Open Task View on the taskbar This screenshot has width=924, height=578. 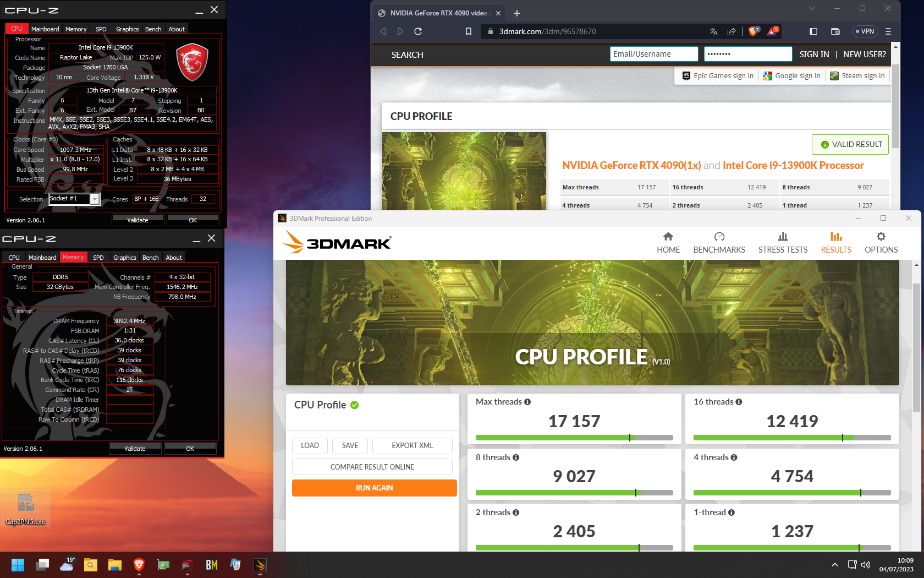pyautogui.click(x=42, y=565)
